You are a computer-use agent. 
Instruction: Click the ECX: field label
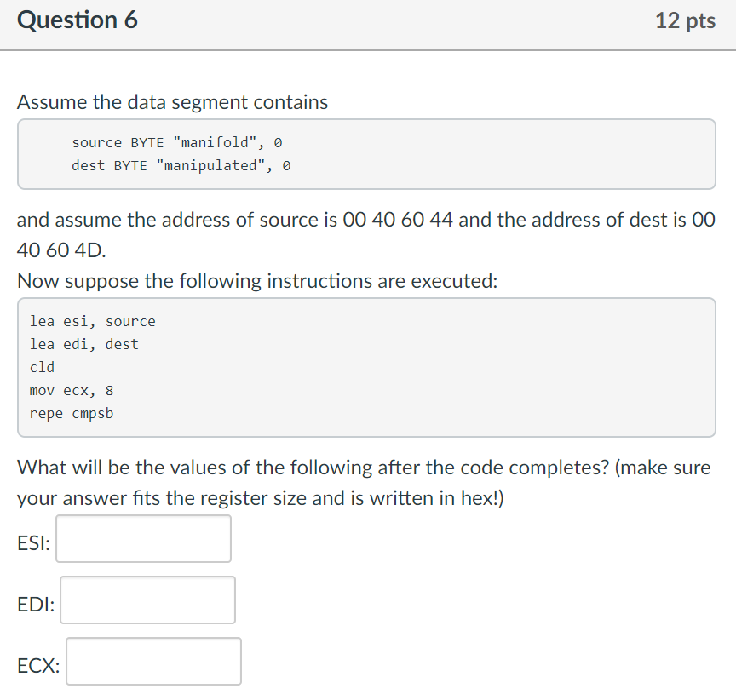click(x=38, y=666)
